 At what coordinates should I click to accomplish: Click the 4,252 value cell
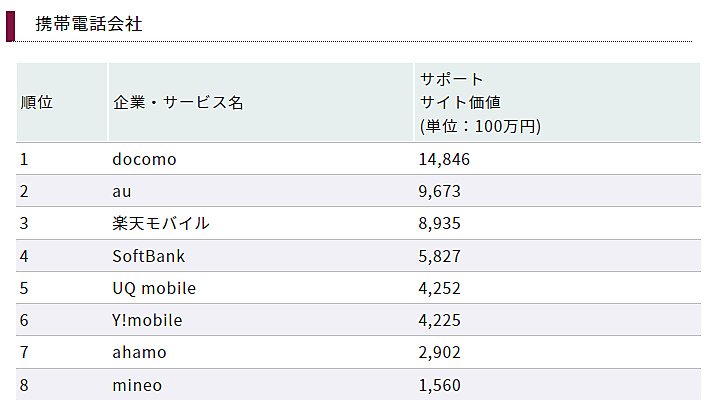[440, 288]
